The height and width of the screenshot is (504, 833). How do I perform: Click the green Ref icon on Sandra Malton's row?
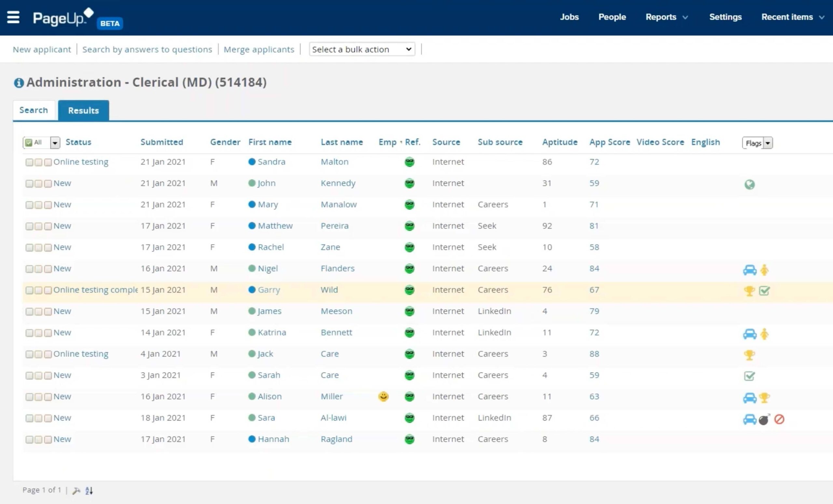[x=409, y=162]
